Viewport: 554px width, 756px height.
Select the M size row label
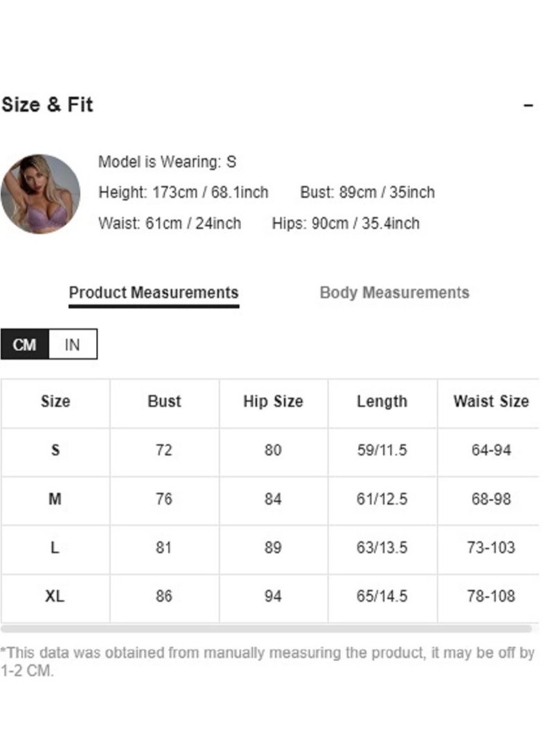pyautogui.click(x=55, y=499)
